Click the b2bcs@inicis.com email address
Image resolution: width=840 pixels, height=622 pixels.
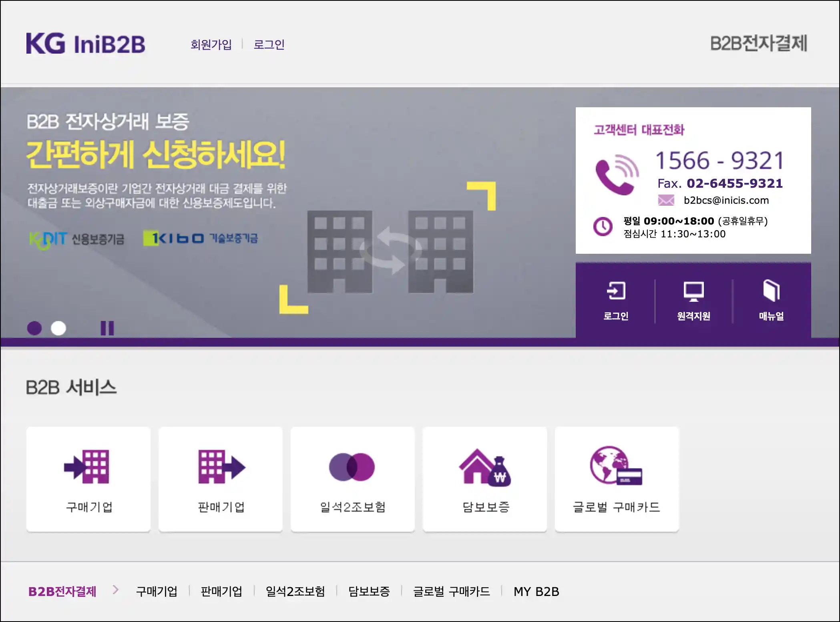coord(726,200)
